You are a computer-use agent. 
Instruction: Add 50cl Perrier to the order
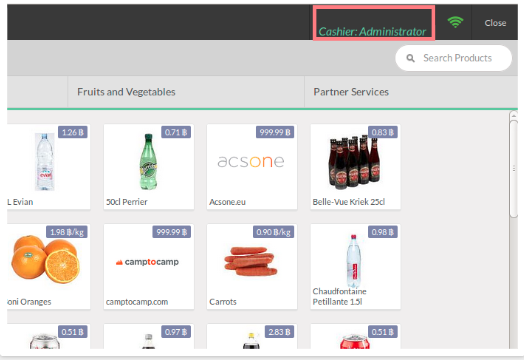click(149, 167)
